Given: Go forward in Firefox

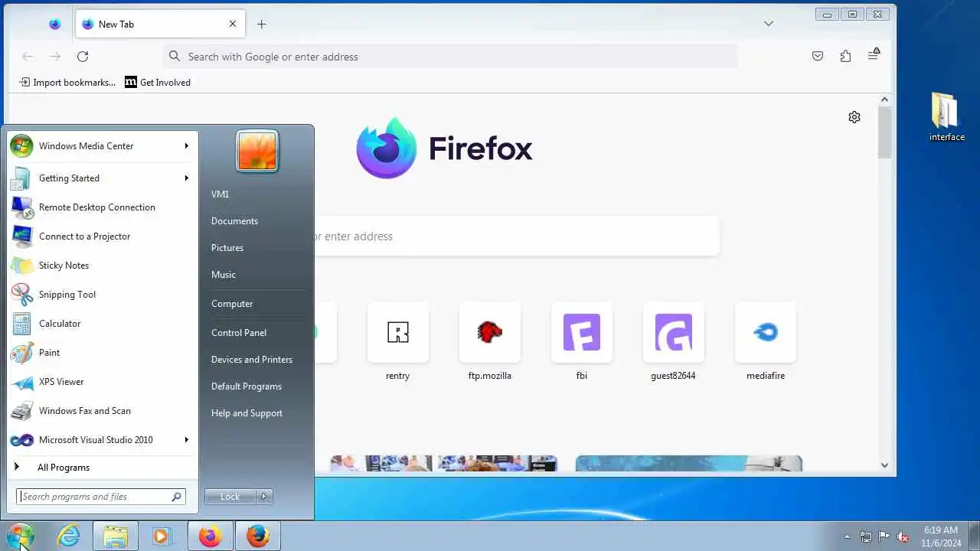Looking at the screenshot, I should [x=55, y=57].
